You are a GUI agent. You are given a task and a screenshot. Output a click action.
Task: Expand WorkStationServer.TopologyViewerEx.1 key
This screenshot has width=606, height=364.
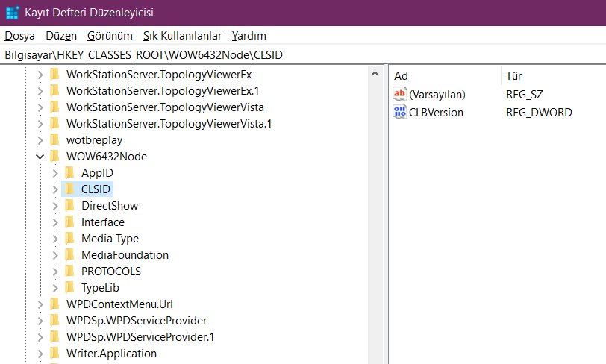40,91
